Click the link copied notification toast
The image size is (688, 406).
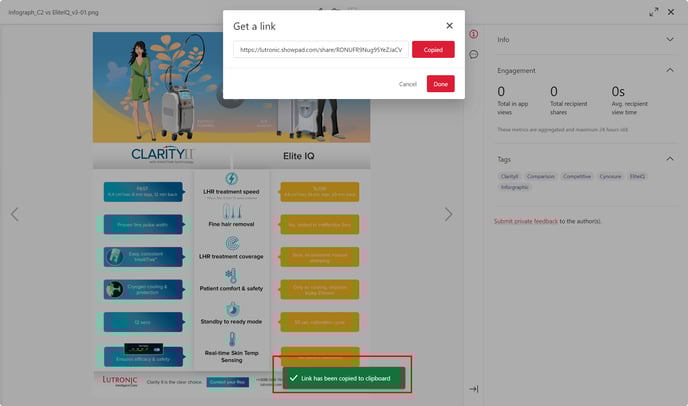pyautogui.click(x=342, y=378)
